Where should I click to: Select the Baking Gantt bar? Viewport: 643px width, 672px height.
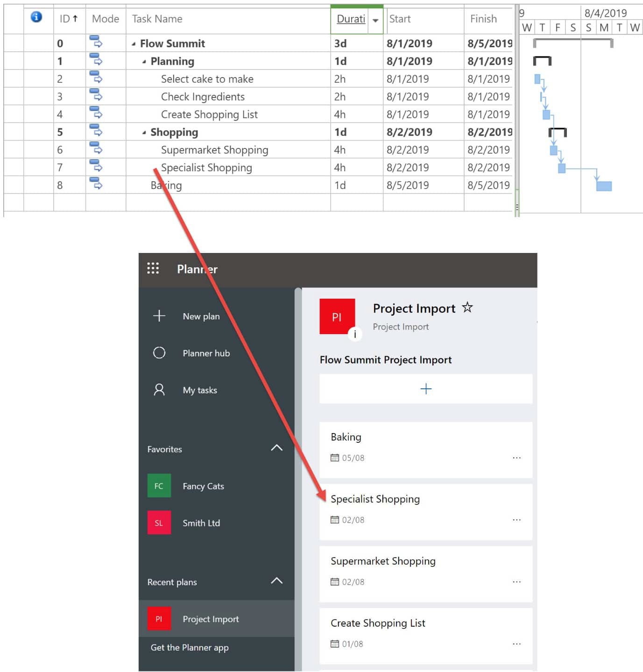(x=604, y=186)
